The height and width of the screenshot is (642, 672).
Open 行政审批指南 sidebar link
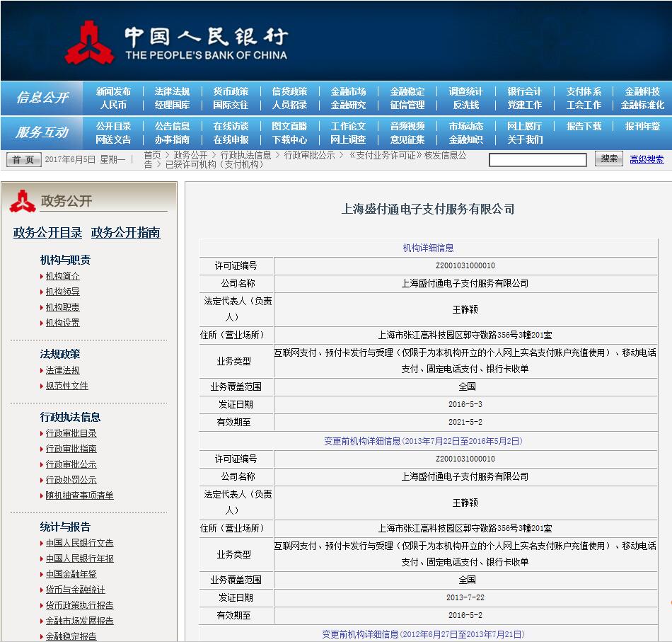point(71,449)
